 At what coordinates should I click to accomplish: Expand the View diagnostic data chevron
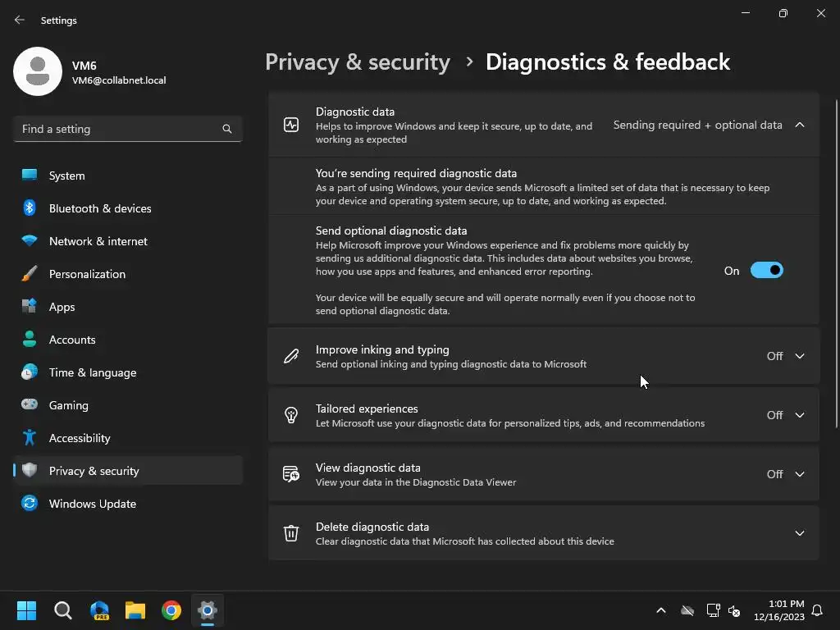click(x=799, y=474)
